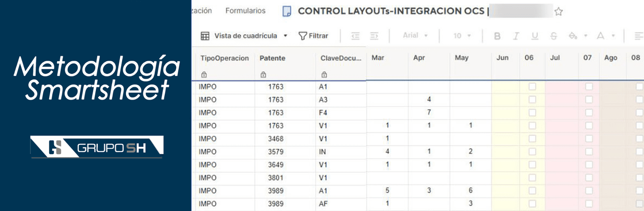Viewport: 644px width, 211px height.
Task: Toggle strikethrough formatting
Action: pyautogui.click(x=553, y=36)
